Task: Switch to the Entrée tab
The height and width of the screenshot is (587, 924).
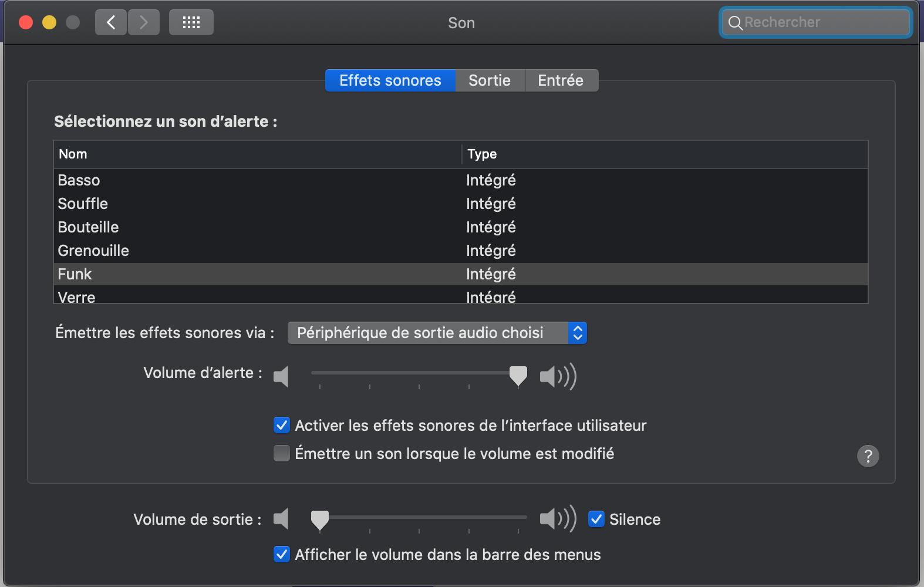Action: (x=561, y=80)
